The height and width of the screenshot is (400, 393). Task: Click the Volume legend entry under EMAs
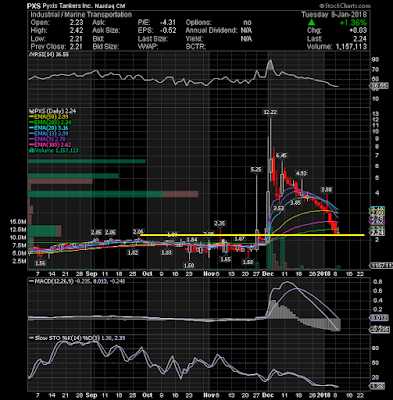click(53, 150)
